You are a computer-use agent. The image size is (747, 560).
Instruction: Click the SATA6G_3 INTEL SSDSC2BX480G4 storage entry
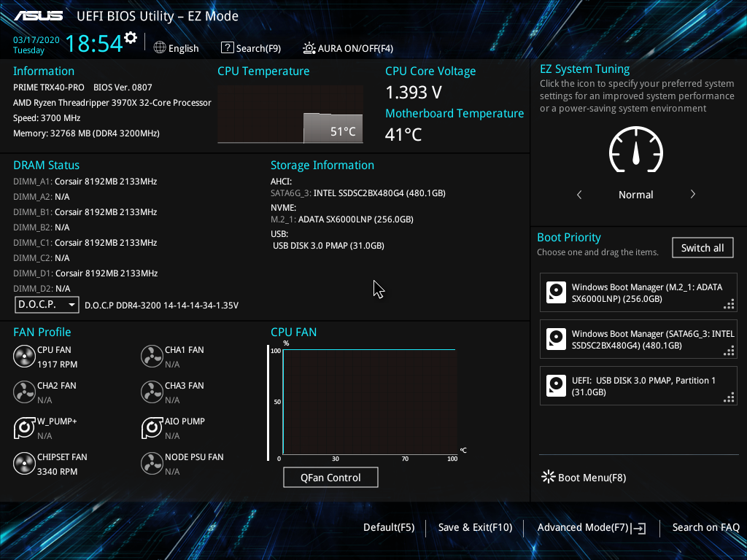358,193
